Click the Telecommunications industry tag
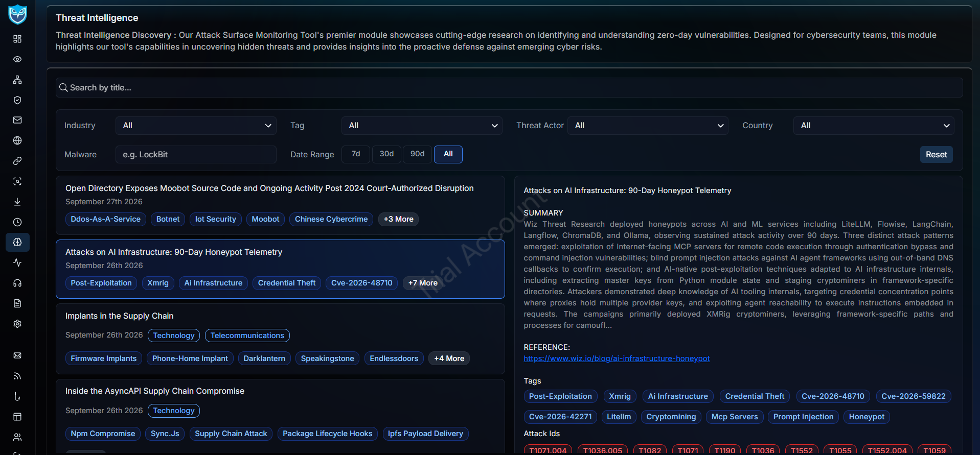 (x=247, y=336)
